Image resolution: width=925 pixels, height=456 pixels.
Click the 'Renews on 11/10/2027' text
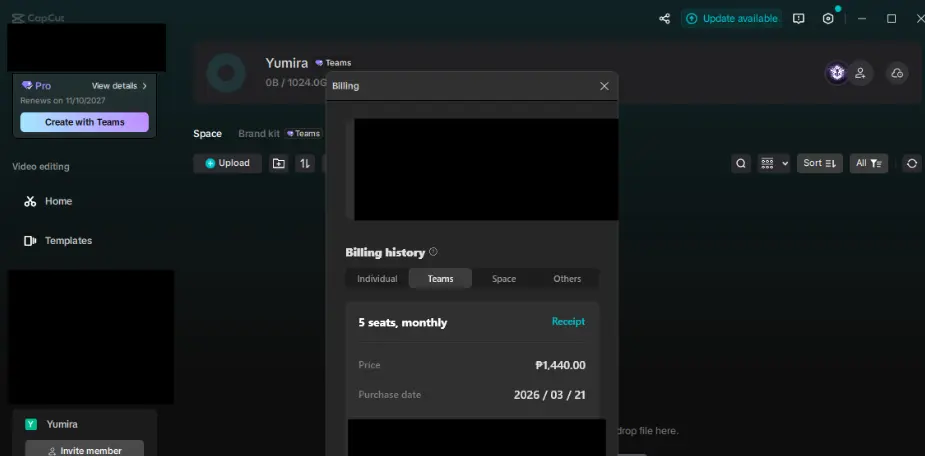click(63, 100)
